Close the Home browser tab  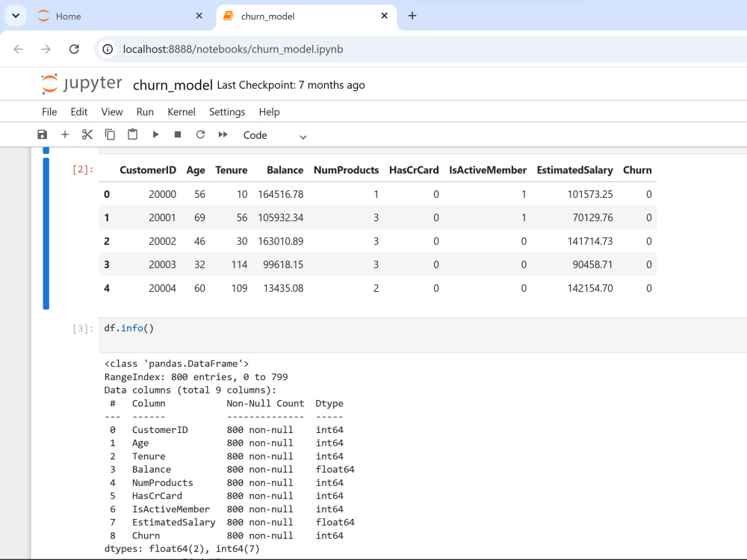pyautogui.click(x=199, y=16)
